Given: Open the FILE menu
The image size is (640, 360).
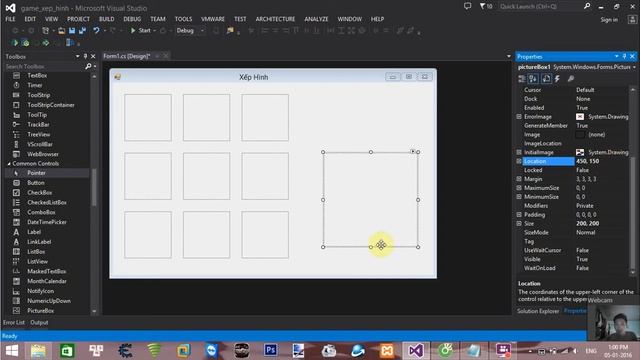Looking at the screenshot, I should coord(10,19).
